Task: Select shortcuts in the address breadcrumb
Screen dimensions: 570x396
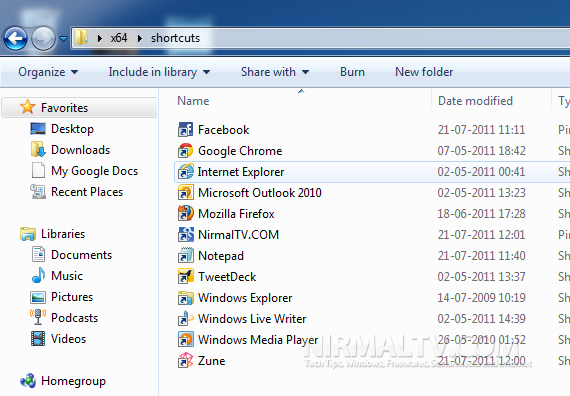Action: (175, 38)
